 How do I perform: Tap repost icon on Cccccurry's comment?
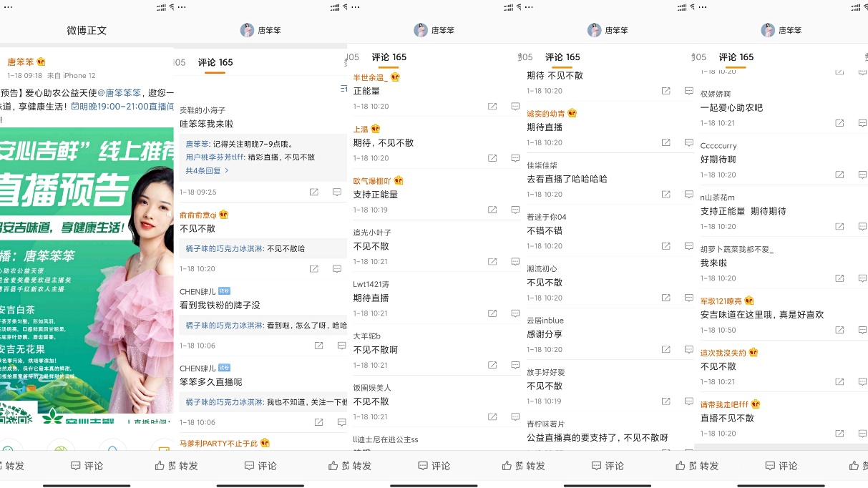[x=840, y=175]
